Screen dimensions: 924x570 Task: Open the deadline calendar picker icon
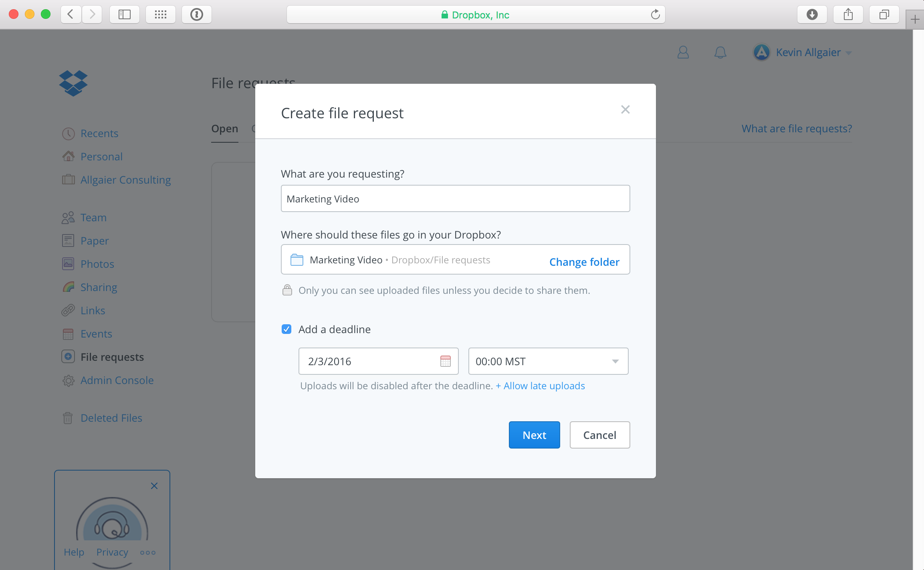click(446, 361)
